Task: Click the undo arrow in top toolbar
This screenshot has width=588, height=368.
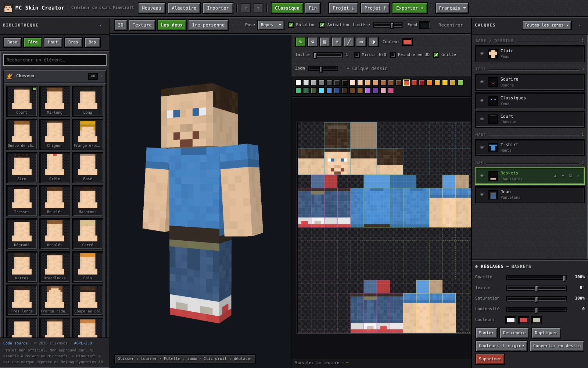Action: coord(246,8)
